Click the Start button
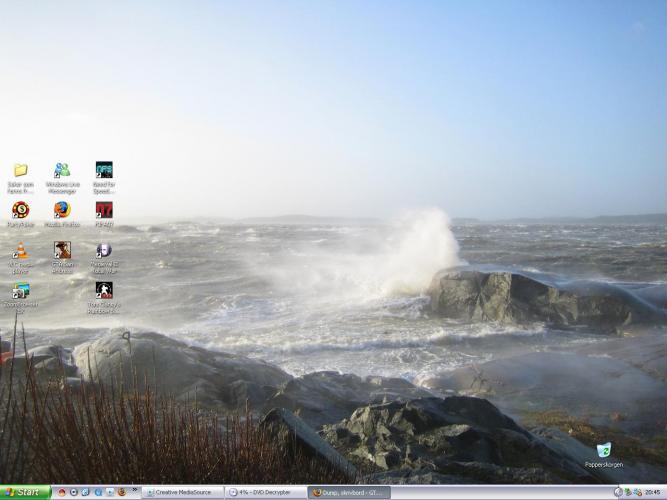The height and width of the screenshot is (500, 667). [x=26, y=492]
